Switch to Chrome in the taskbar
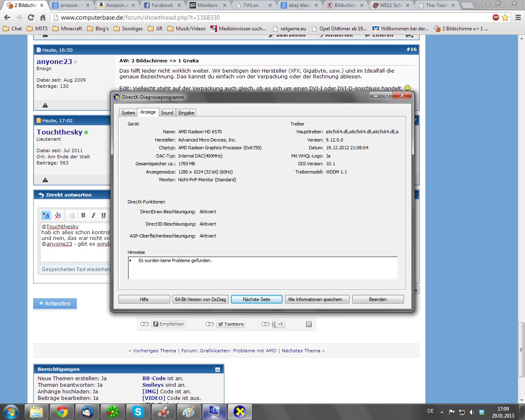This screenshot has height=420, width=525. click(x=62, y=412)
